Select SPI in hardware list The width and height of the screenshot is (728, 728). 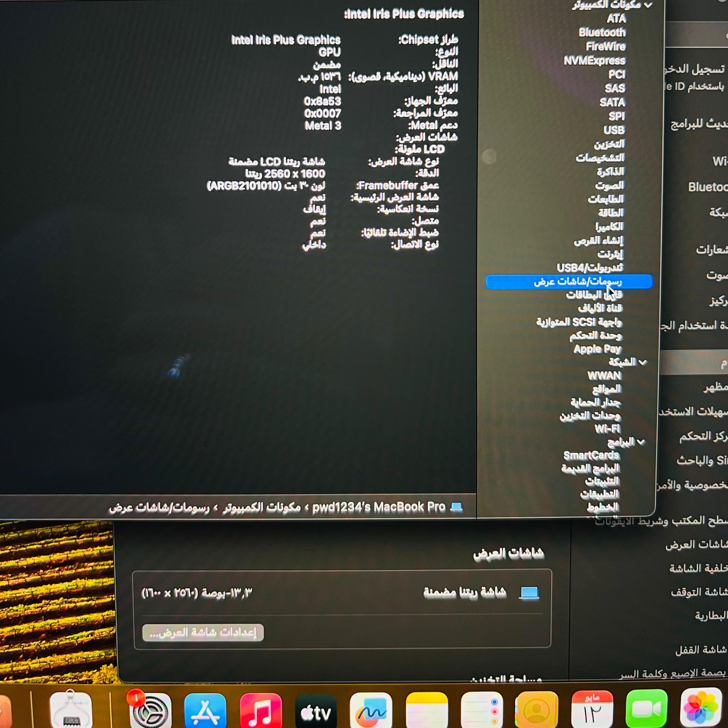[617, 116]
